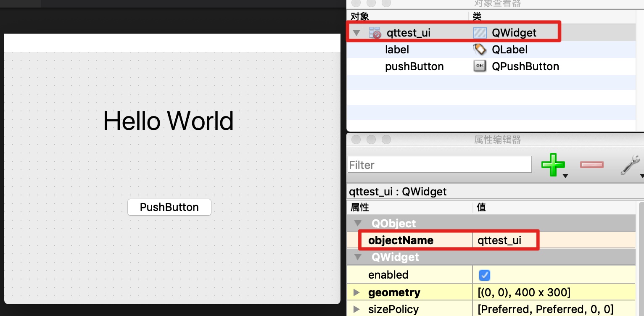Click the PushButton on the form canvas
This screenshot has height=316, width=644.
point(169,207)
